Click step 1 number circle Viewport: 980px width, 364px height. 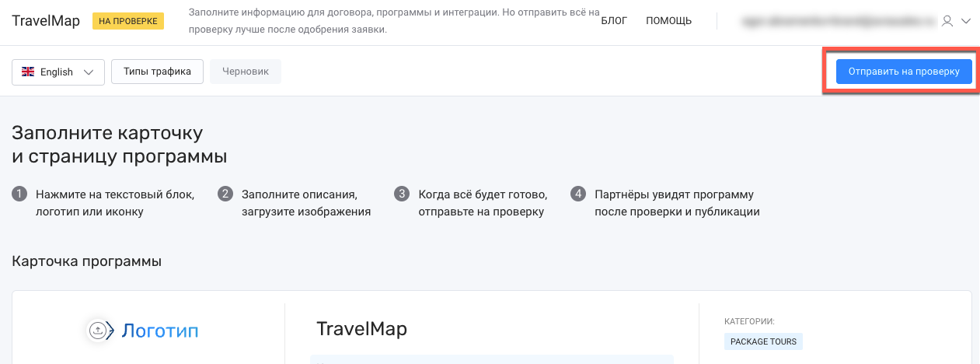pos(19,194)
